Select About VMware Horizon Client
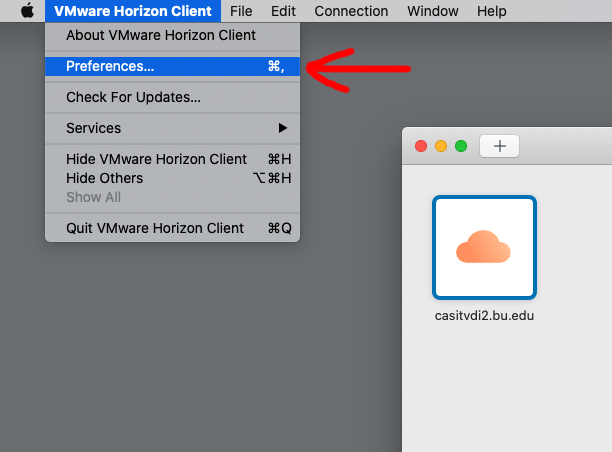This screenshot has width=612, height=452. (x=173, y=35)
